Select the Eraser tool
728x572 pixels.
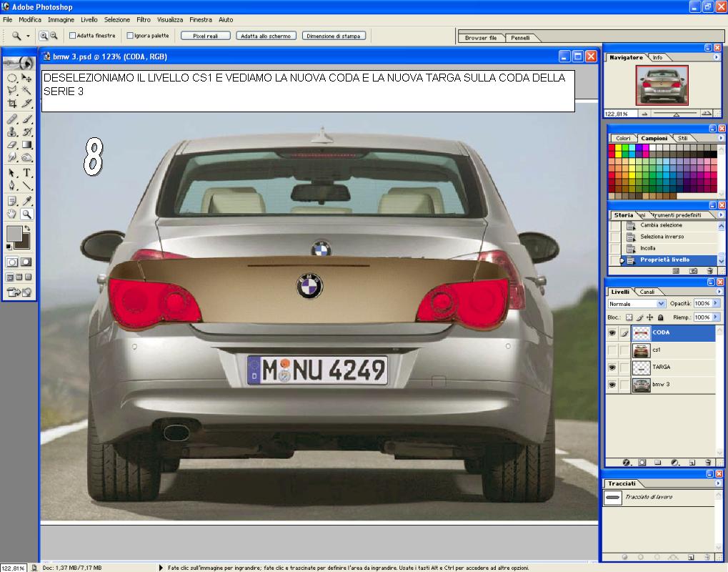[x=12, y=144]
